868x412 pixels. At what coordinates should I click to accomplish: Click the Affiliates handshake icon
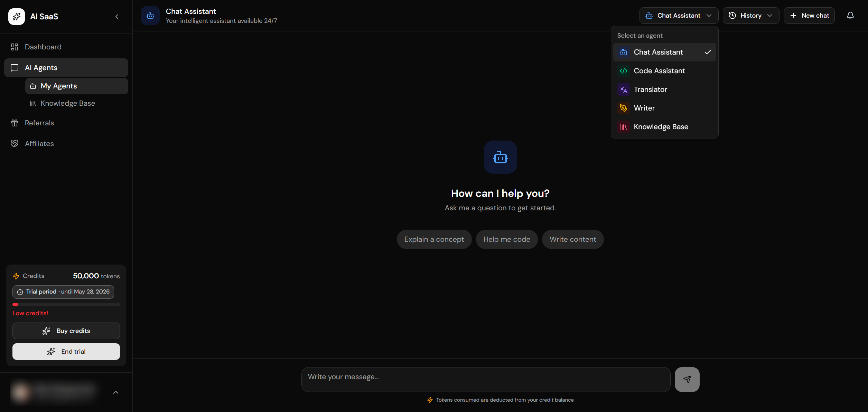[15, 144]
